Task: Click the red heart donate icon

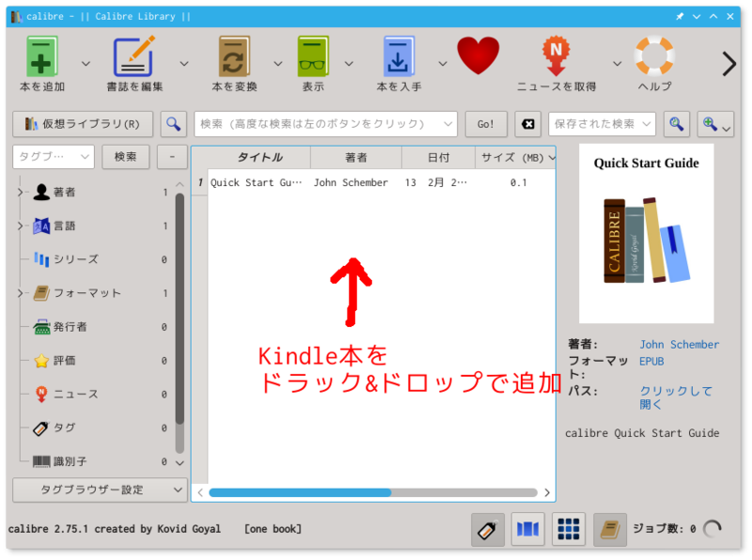Action: (478, 55)
